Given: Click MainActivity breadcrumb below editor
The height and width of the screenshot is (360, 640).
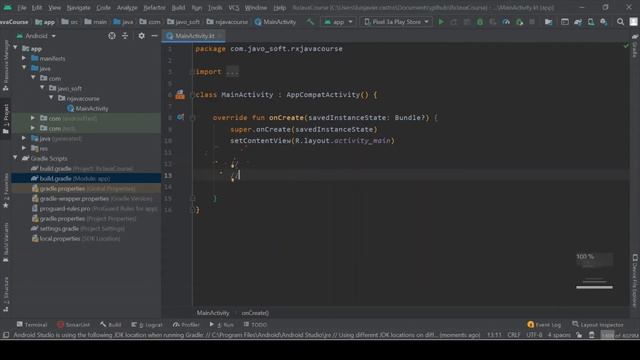Looking at the screenshot, I should pos(213,313).
